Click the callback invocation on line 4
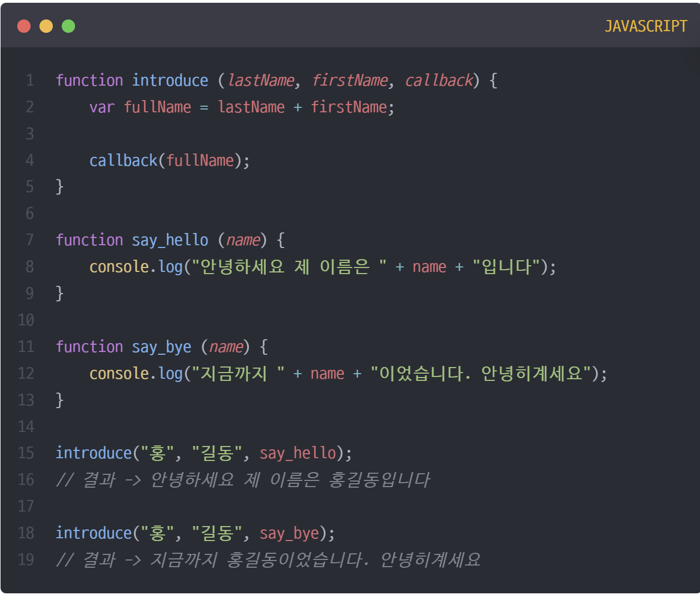The height and width of the screenshot is (595, 700). coord(123,160)
